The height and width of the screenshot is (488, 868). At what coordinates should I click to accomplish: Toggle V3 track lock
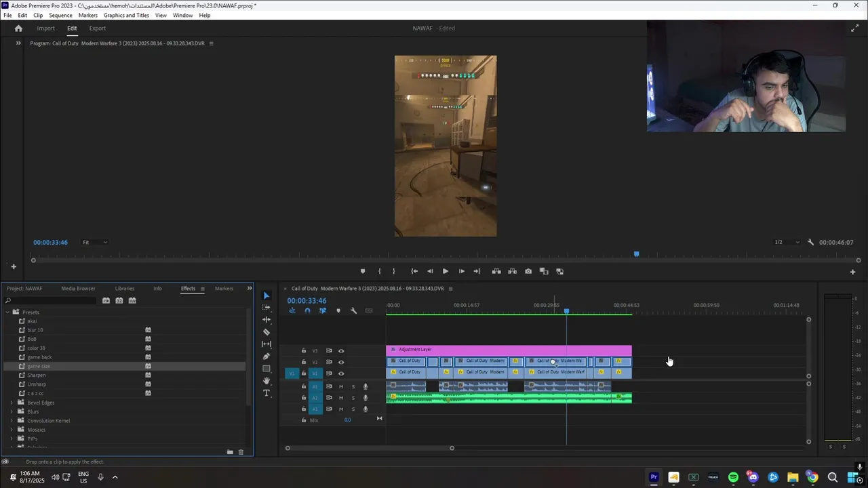(x=304, y=350)
